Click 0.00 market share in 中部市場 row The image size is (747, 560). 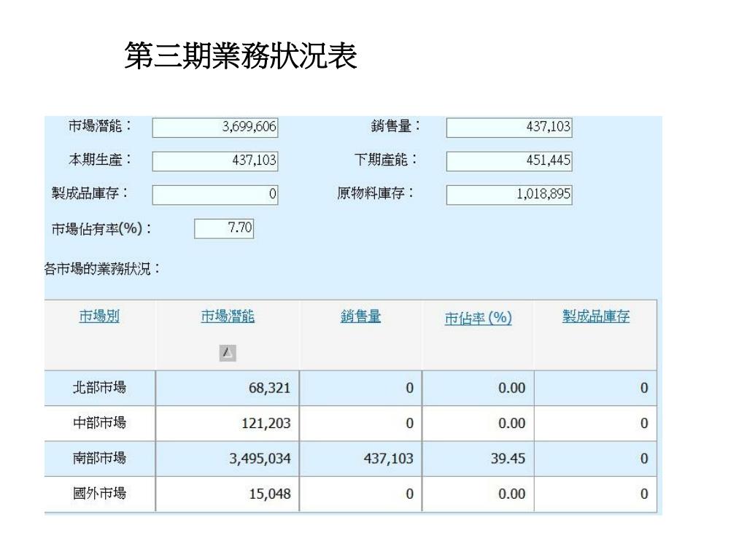coord(479,424)
